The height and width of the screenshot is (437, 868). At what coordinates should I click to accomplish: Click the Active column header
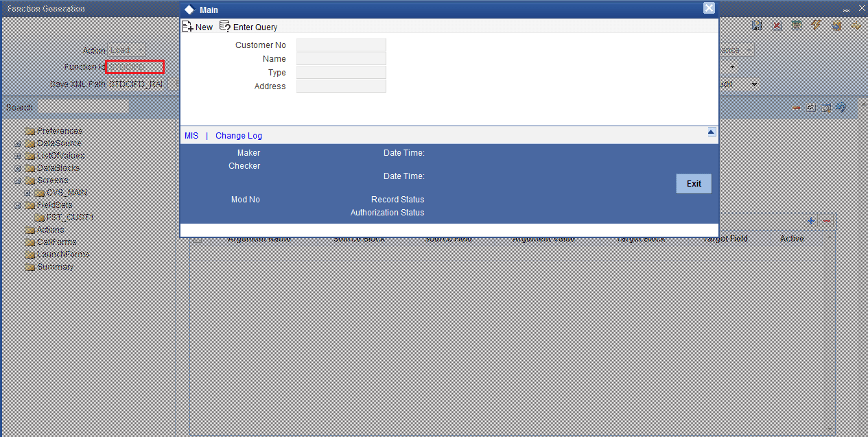[x=792, y=239]
